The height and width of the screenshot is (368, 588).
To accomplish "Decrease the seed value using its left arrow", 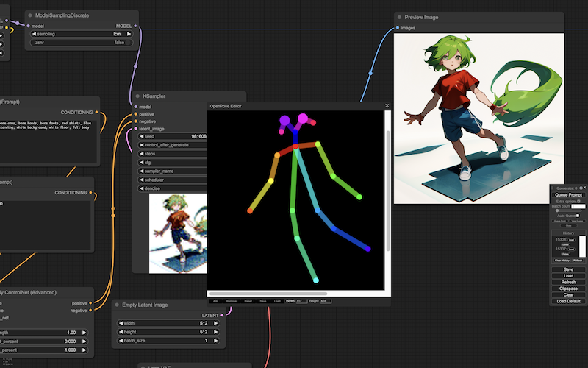I will click(141, 136).
